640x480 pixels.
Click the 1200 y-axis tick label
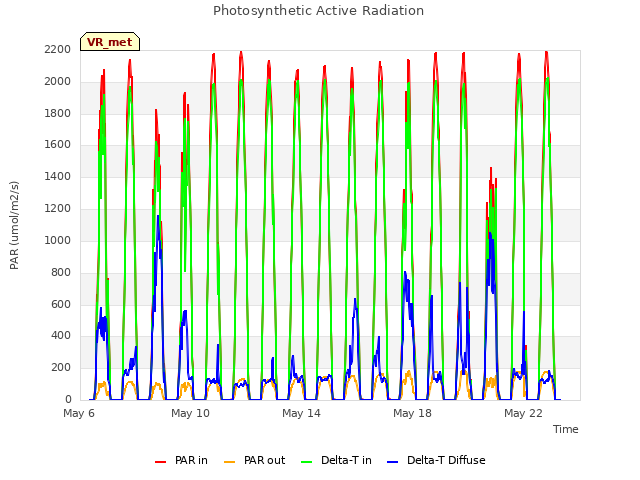(x=58, y=209)
